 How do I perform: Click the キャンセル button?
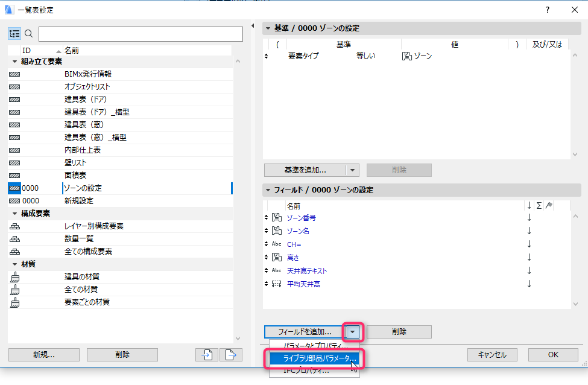coord(492,355)
